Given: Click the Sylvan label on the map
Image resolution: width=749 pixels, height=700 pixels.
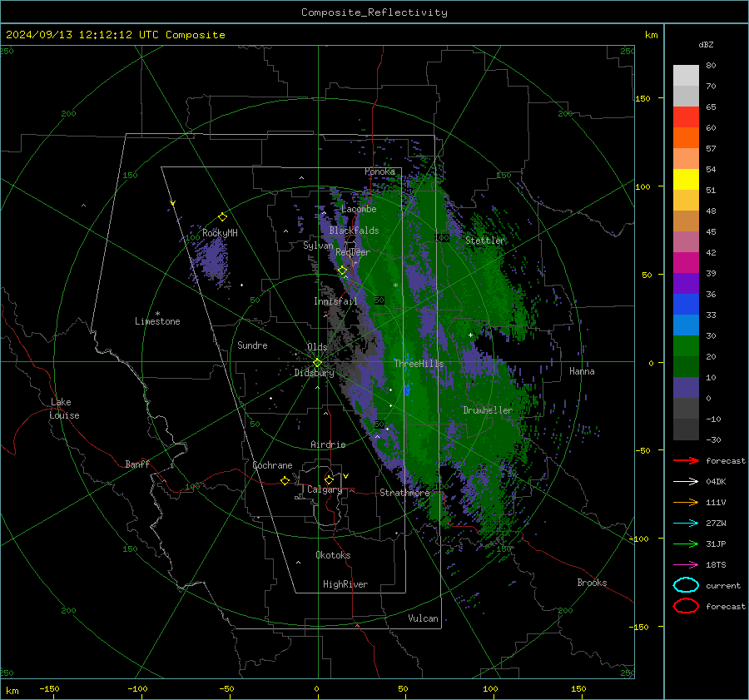Looking at the screenshot, I should (318, 246).
